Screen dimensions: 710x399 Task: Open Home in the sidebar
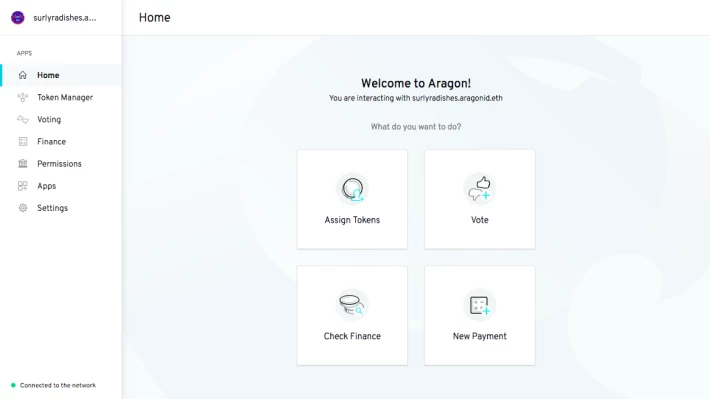(61, 75)
